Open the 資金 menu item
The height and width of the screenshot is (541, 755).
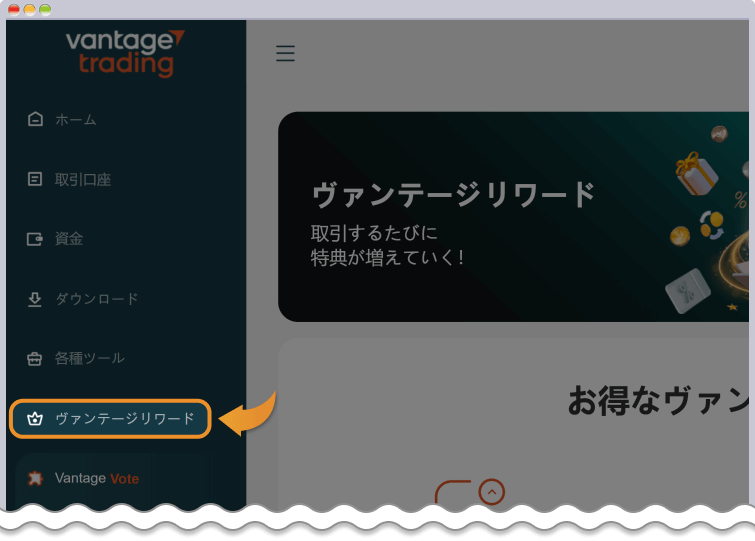coord(69,239)
